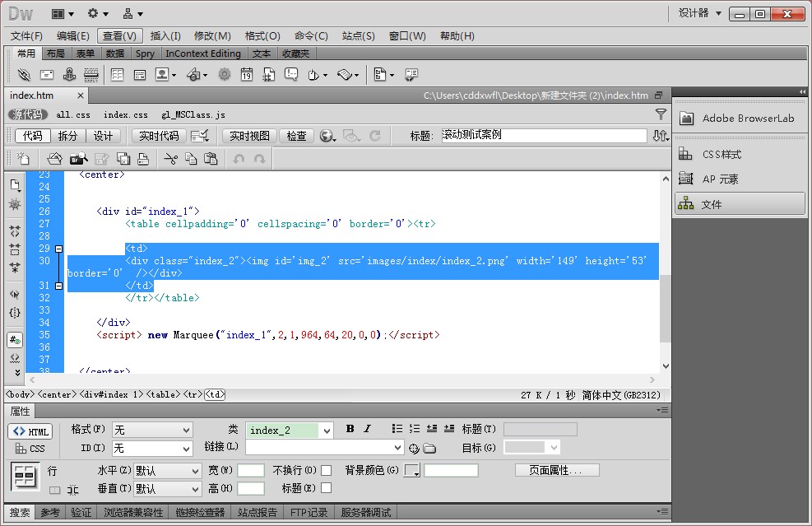
Task: Toggle the Italic I button
Action: (x=367, y=429)
